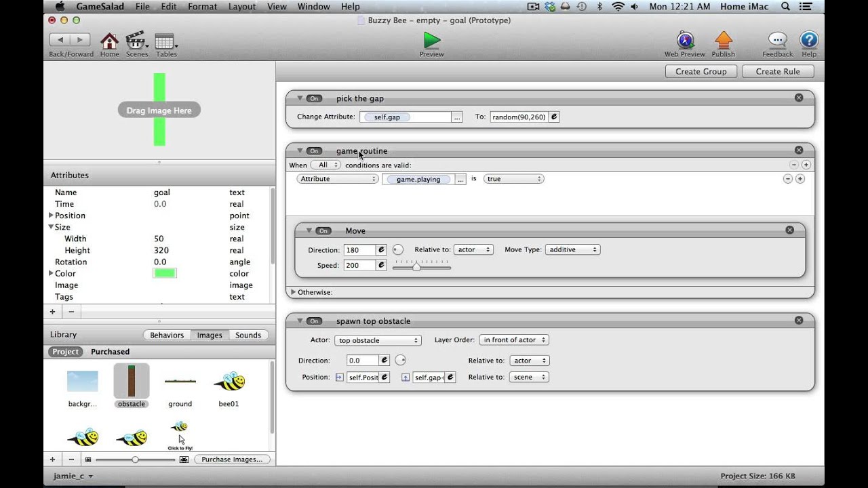Toggle the On switch for Move
868x488 pixels.
[x=323, y=231]
